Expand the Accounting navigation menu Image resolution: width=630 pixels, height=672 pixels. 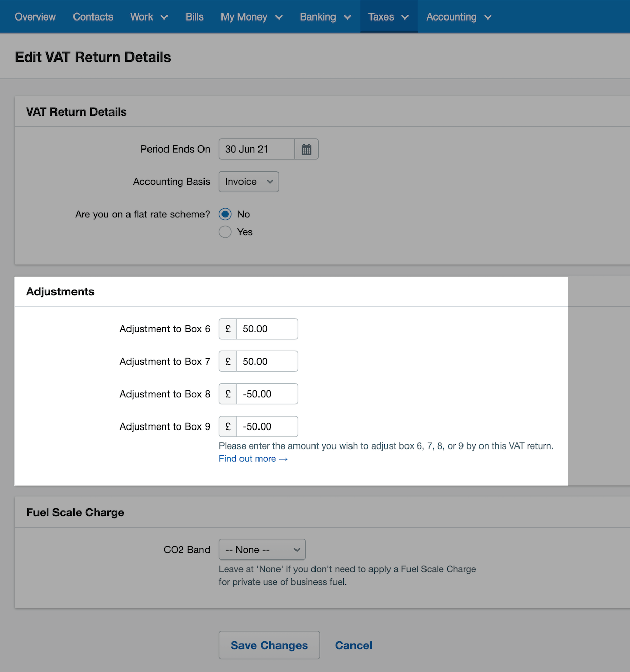pyautogui.click(x=487, y=17)
